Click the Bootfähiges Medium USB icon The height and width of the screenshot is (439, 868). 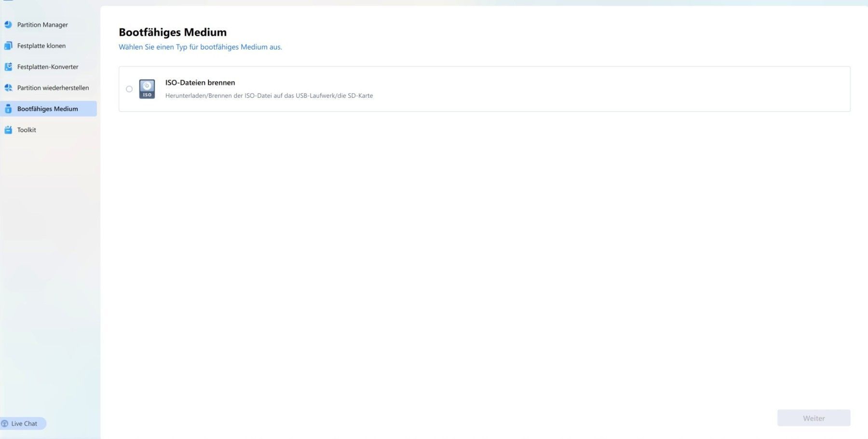pyautogui.click(x=8, y=109)
